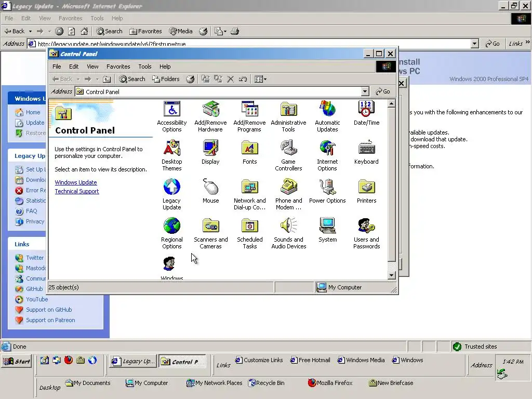
Task: Open Support on GitHub link
Action: pyautogui.click(x=49, y=310)
